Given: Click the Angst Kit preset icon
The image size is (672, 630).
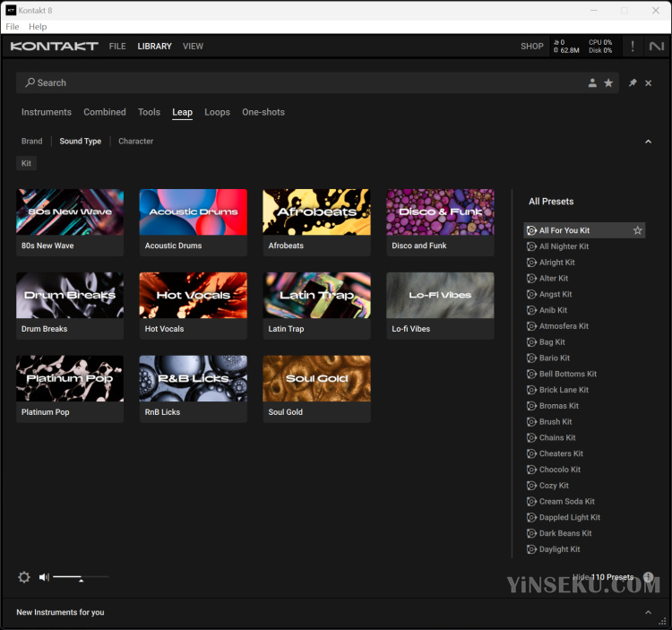Looking at the screenshot, I should 531,294.
